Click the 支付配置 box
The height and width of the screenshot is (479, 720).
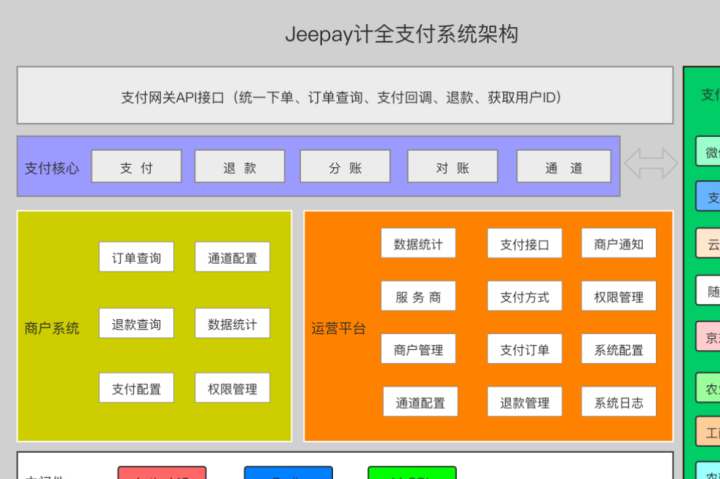136,388
